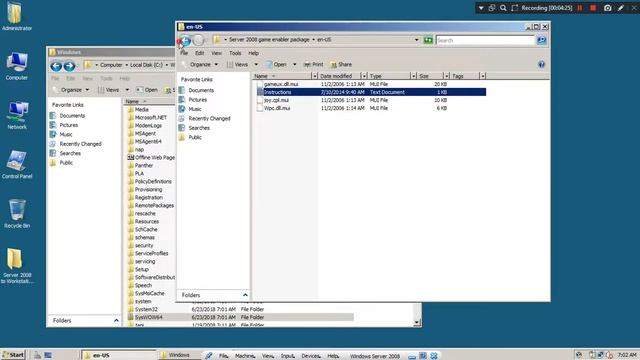Open the Recycle Bin desktop icon

pyautogui.click(x=17, y=214)
